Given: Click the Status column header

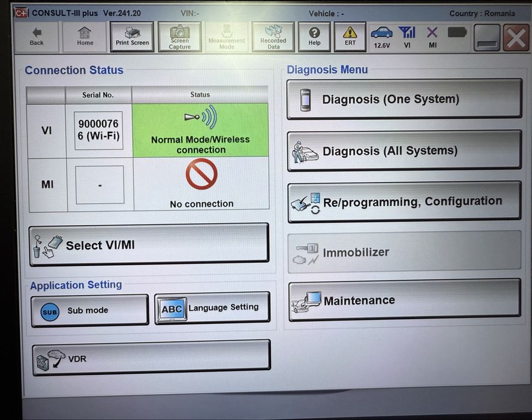Looking at the screenshot, I should click(x=200, y=95).
